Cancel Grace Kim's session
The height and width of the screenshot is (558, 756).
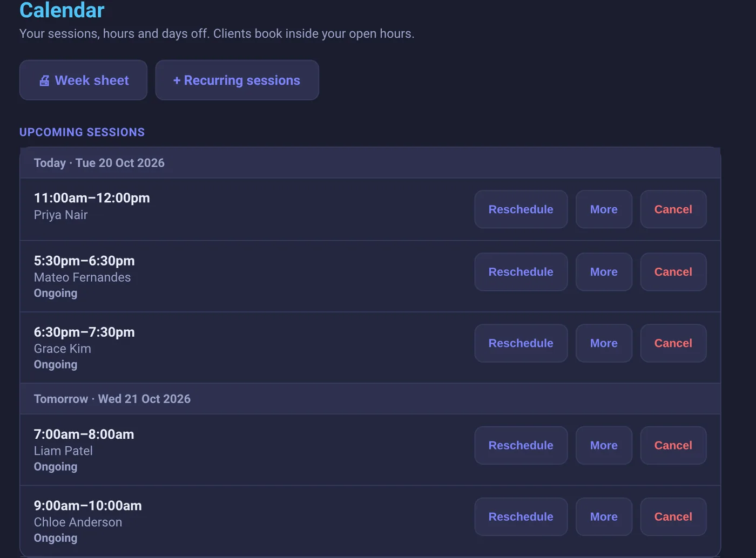click(673, 343)
